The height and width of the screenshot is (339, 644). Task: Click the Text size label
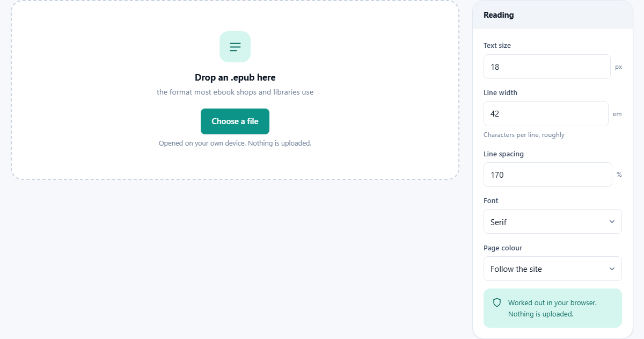[x=497, y=46]
